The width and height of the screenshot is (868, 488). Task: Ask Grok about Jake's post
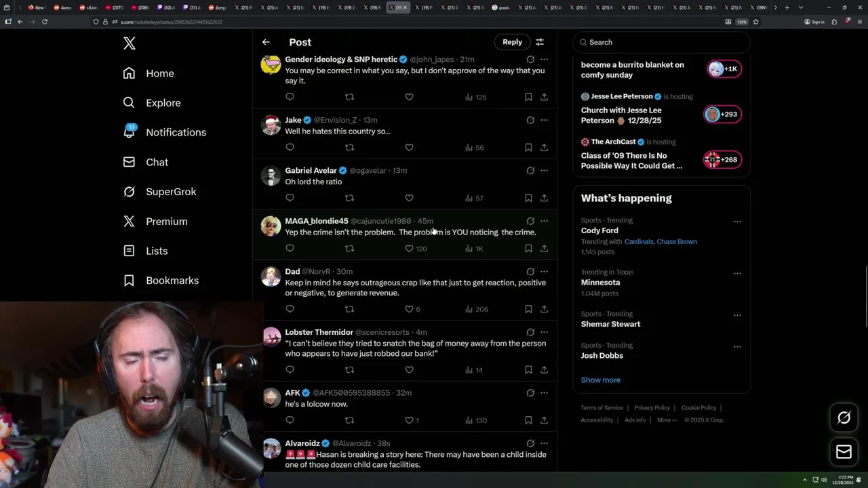pos(530,120)
